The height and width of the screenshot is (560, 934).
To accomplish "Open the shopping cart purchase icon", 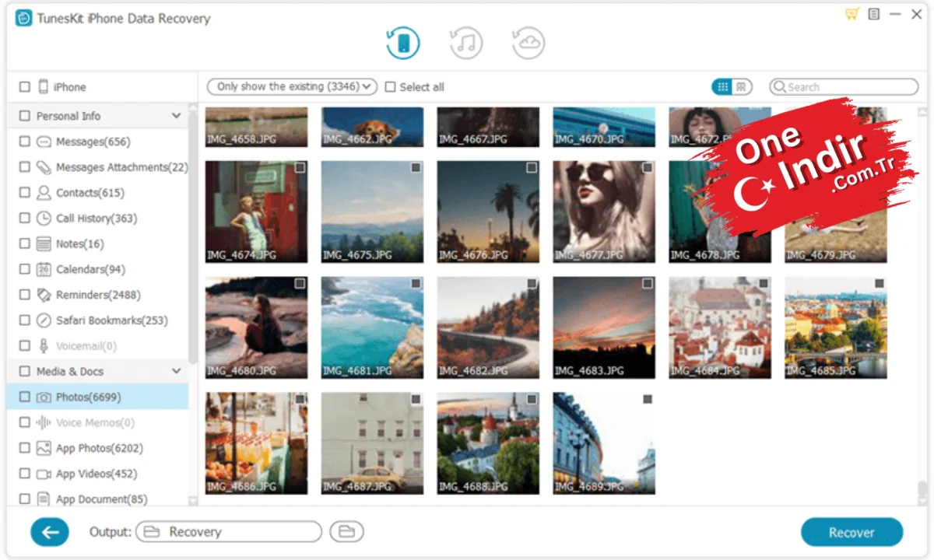I will (x=852, y=14).
